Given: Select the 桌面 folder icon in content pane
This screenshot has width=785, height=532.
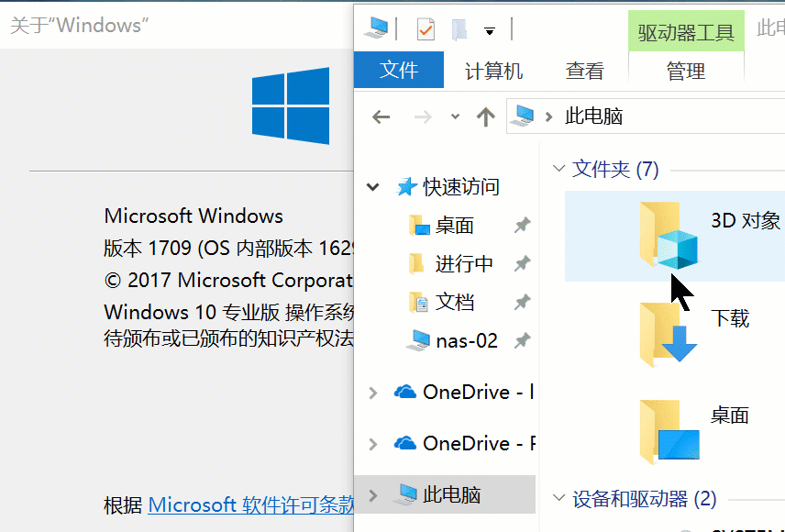Looking at the screenshot, I should click(x=669, y=431).
